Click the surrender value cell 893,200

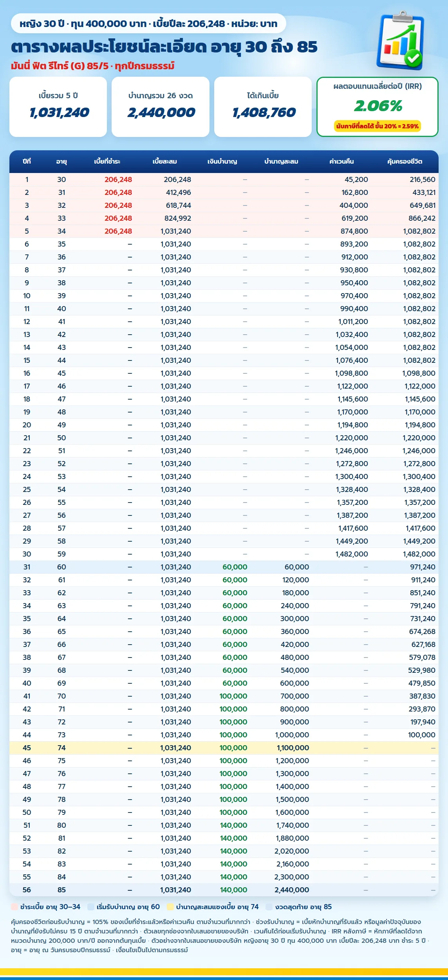pos(354,244)
